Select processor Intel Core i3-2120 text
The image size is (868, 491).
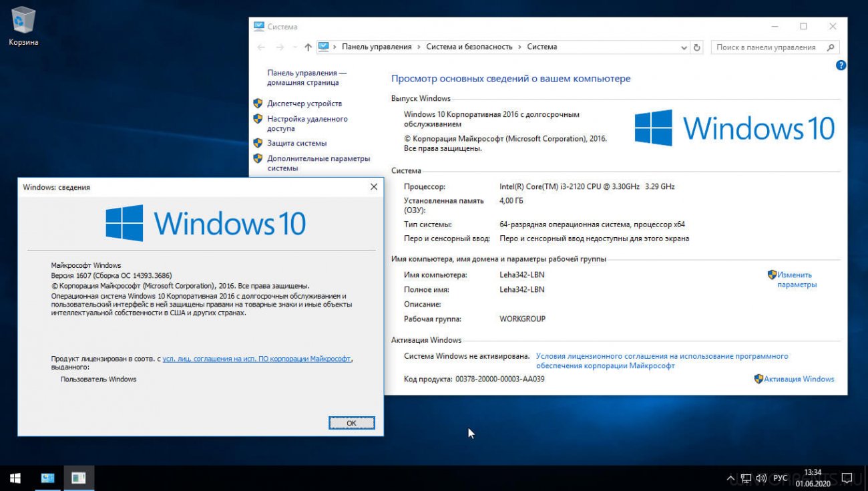click(x=587, y=186)
